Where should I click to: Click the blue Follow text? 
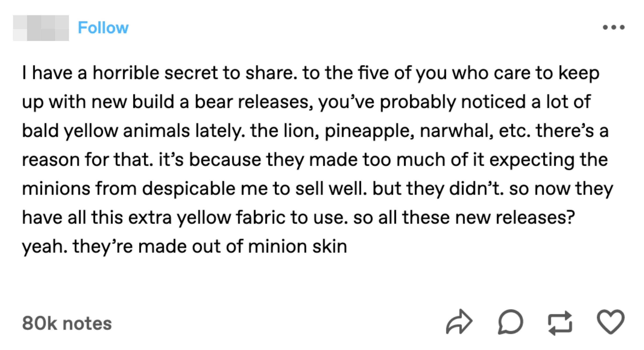click(x=103, y=27)
